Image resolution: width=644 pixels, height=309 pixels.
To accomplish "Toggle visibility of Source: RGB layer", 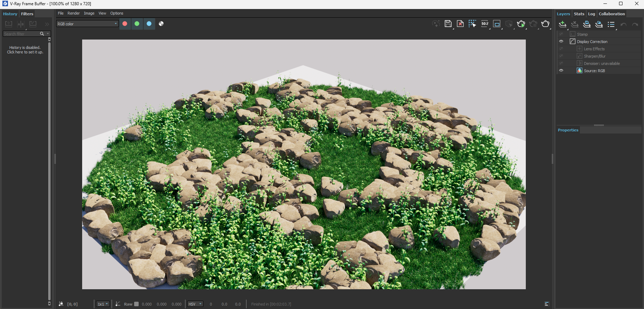I will [x=561, y=70].
